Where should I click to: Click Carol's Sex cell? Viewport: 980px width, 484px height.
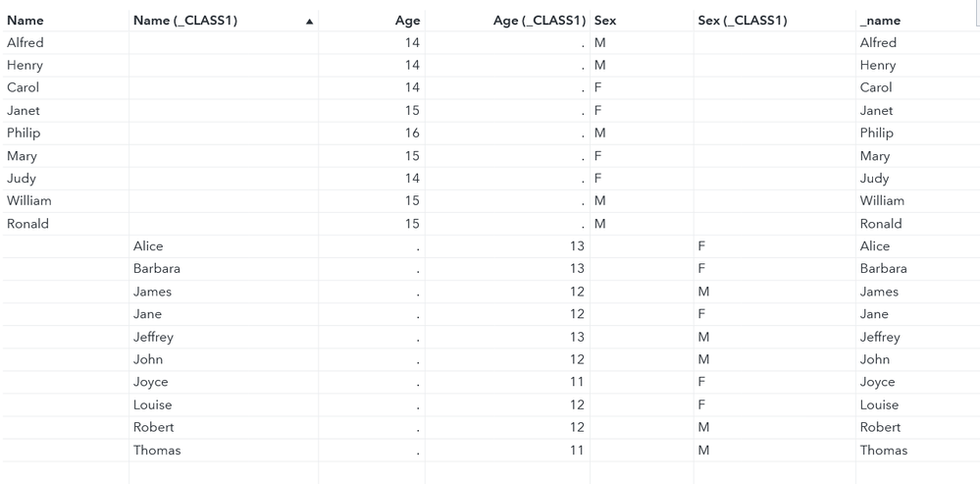coord(597,88)
